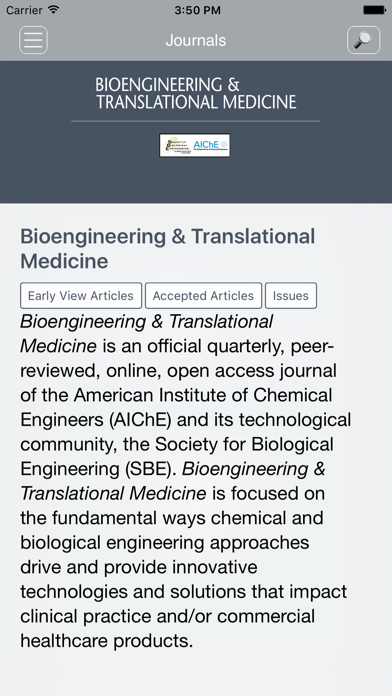392x696 pixels.
Task: Click the AIChE logo in banner
Action: pyautogui.click(x=211, y=145)
